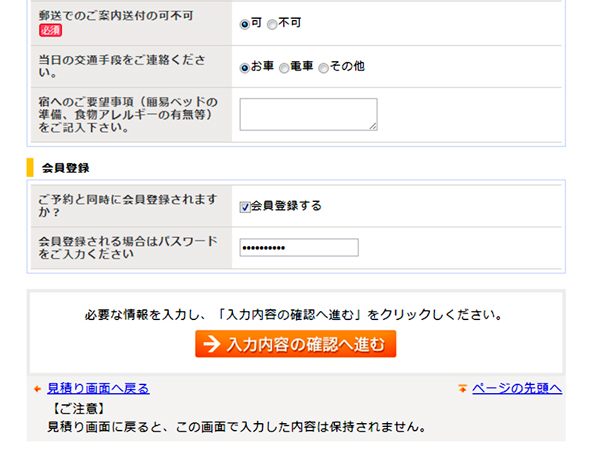Image resolution: width=600 pixels, height=450 pixels.
Task: Select 可 radio for postal mailing
Action: [245, 24]
